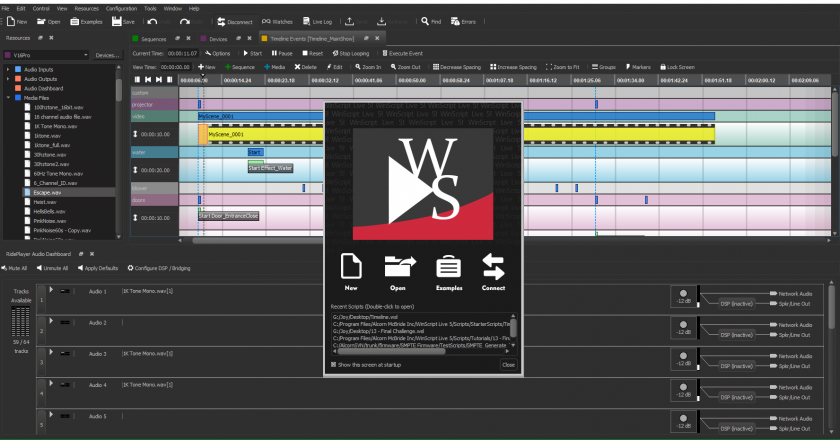Screen dimensions: 840x440
Task: Expand the Audio 1 track row
Action: (51, 290)
